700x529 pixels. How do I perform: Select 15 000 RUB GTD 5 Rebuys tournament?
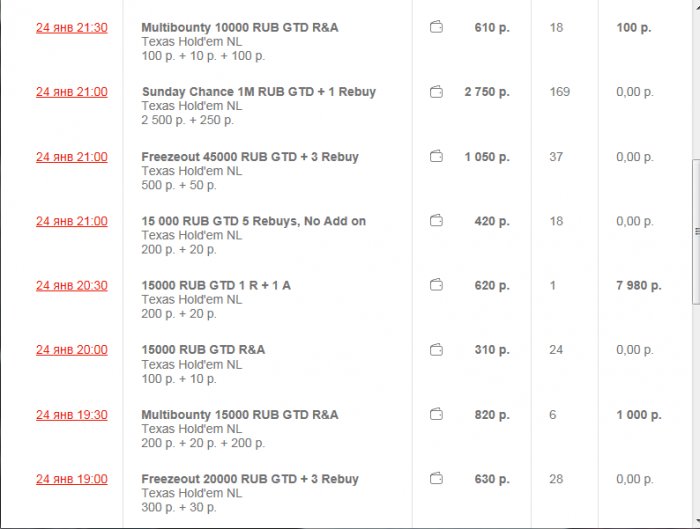pos(254,221)
